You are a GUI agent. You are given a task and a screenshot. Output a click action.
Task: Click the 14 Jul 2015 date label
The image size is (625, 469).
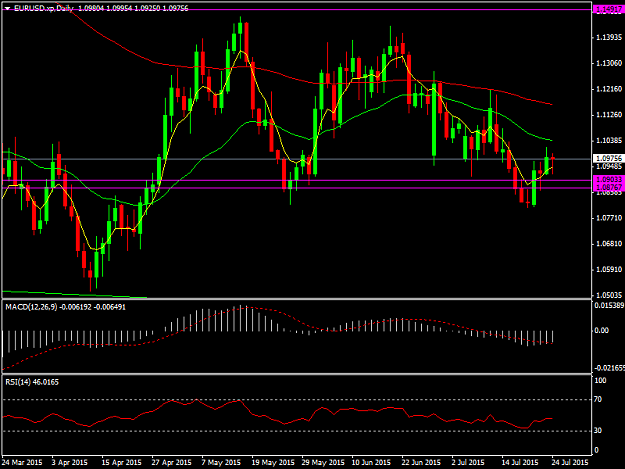click(520, 462)
